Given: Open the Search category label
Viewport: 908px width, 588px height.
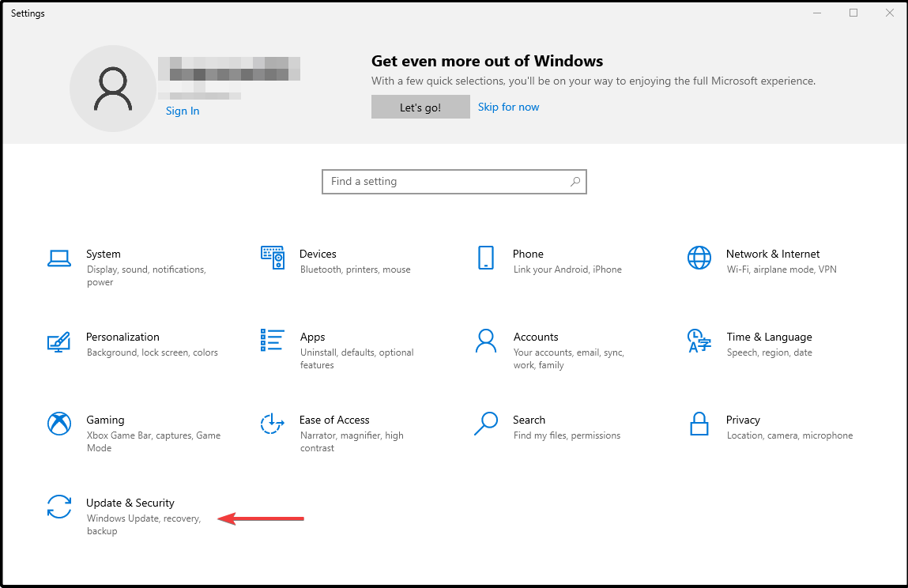Looking at the screenshot, I should (529, 420).
